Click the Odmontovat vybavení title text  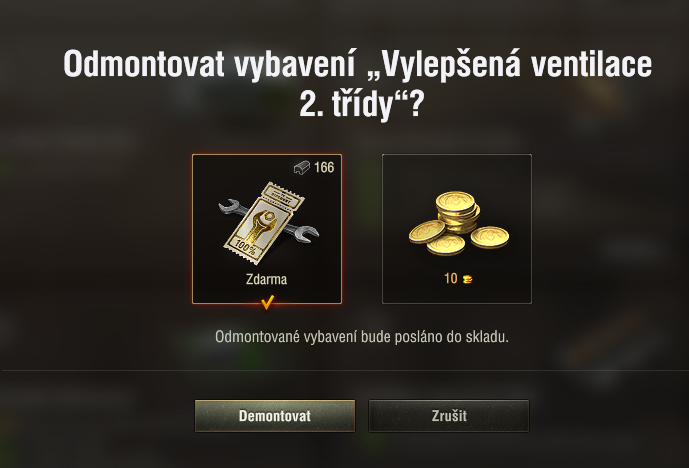(209, 64)
